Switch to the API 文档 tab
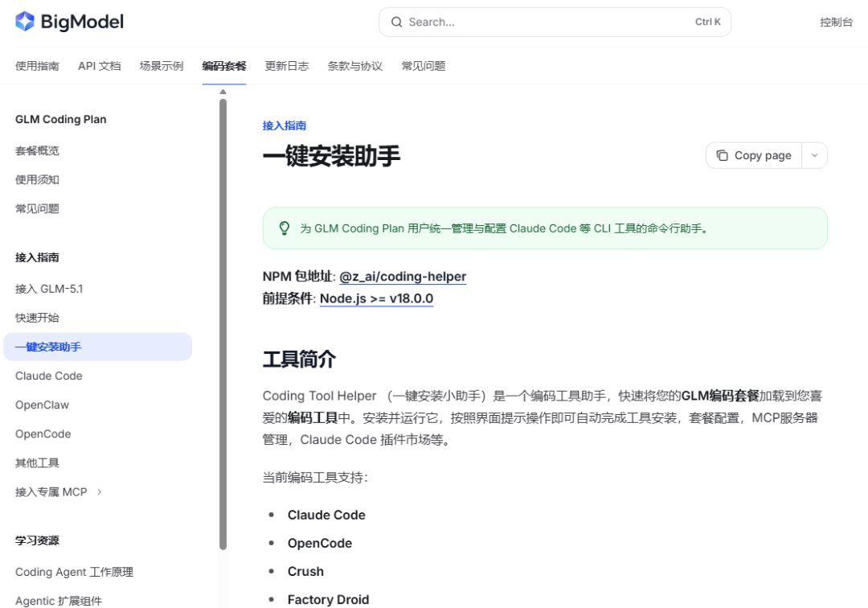868x608 pixels. pos(99,66)
